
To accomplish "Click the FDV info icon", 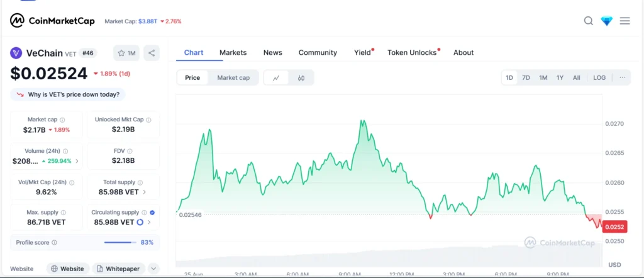I will pos(130,151).
